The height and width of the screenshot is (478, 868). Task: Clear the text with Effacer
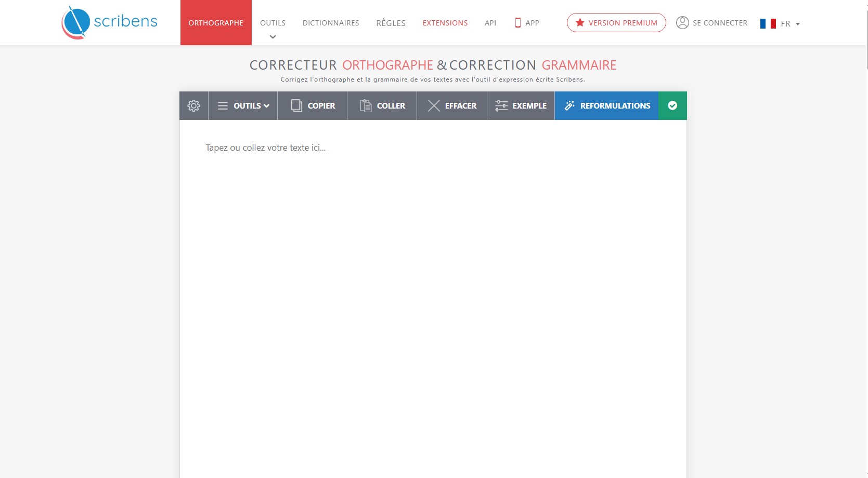click(452, 106)
